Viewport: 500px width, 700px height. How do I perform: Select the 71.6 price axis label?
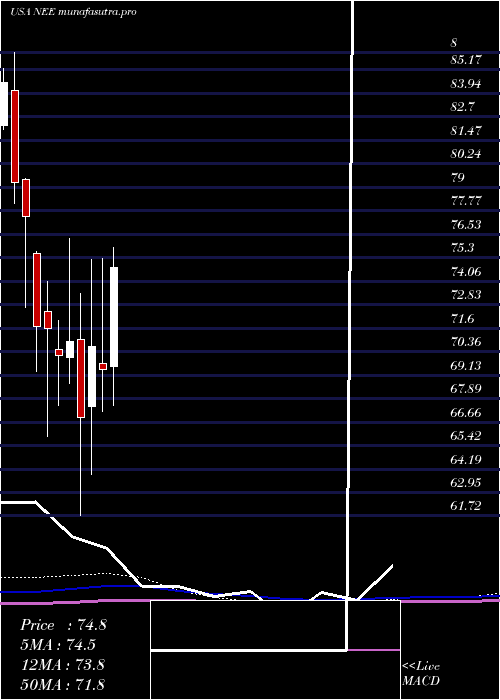click(463, 319)
